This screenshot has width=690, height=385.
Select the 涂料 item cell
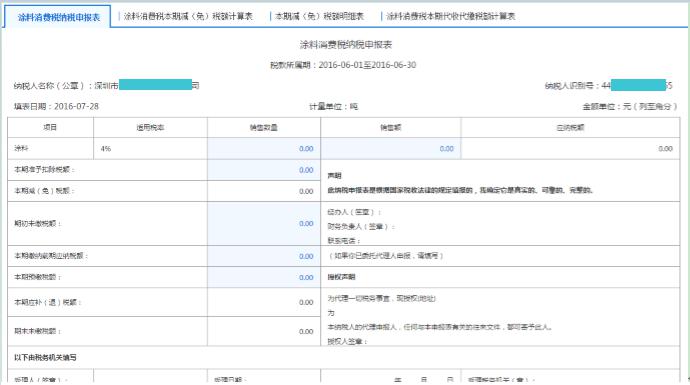tap(50, 149)
